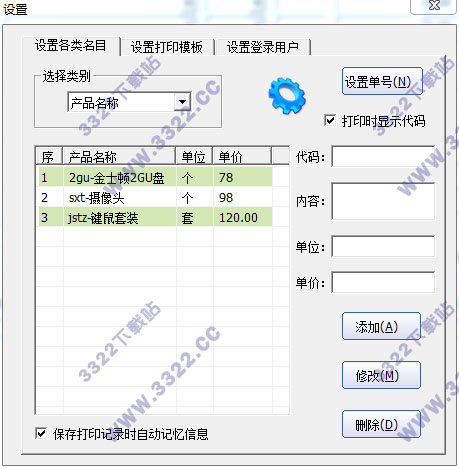Toggle 打印时显示代码 checkbox

[x=330, y=120]
